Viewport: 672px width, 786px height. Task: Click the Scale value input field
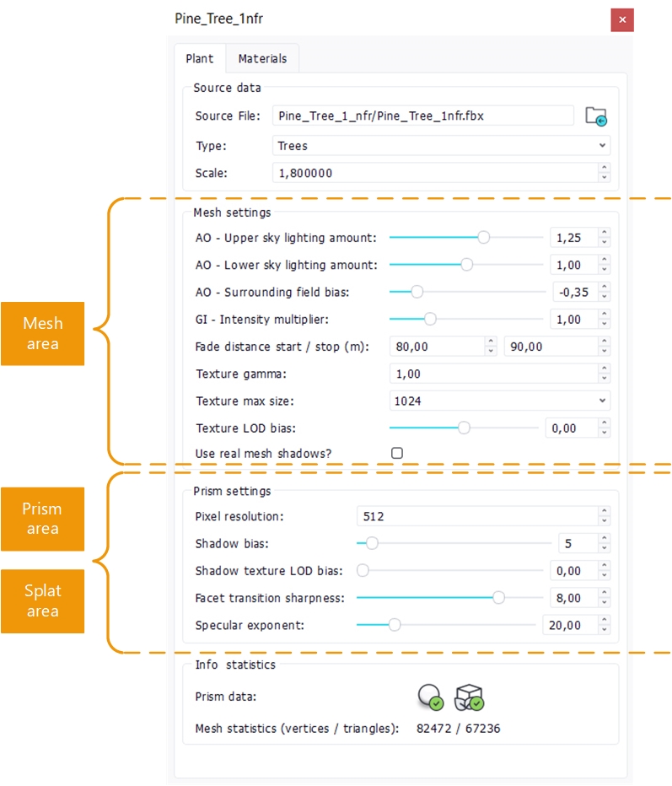[433, 173]
